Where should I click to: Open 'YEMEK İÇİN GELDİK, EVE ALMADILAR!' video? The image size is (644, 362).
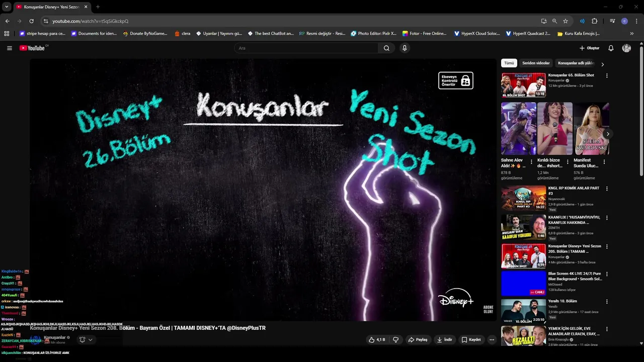523,336
